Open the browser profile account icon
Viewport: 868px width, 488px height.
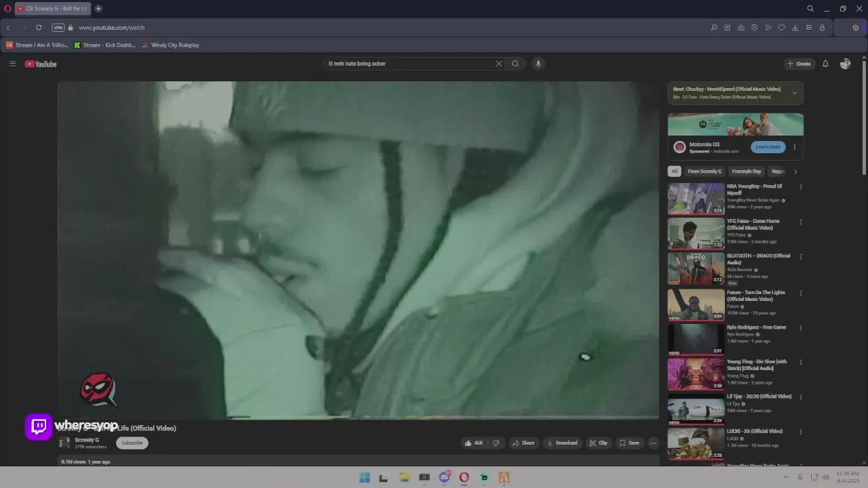pyautogui.click(x=822, y=28)
